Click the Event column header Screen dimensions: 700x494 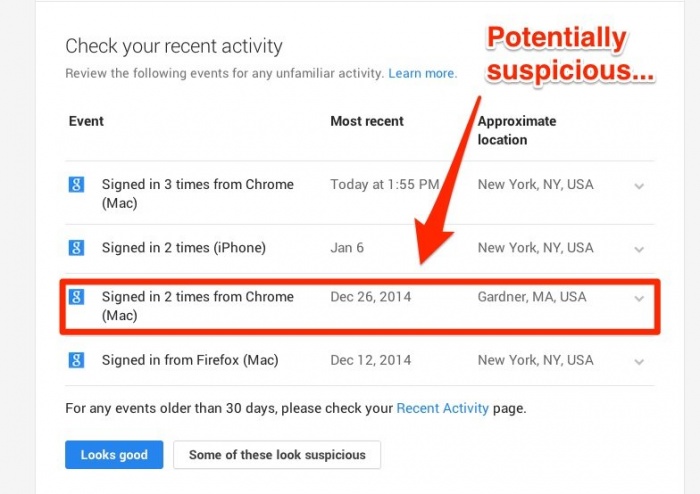[86, 122]
